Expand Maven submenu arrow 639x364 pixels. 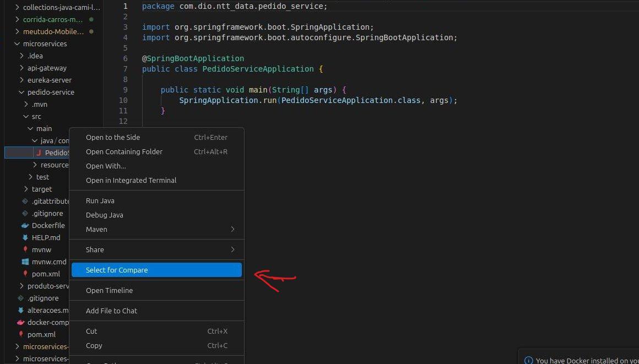click(x=232, y=229)
